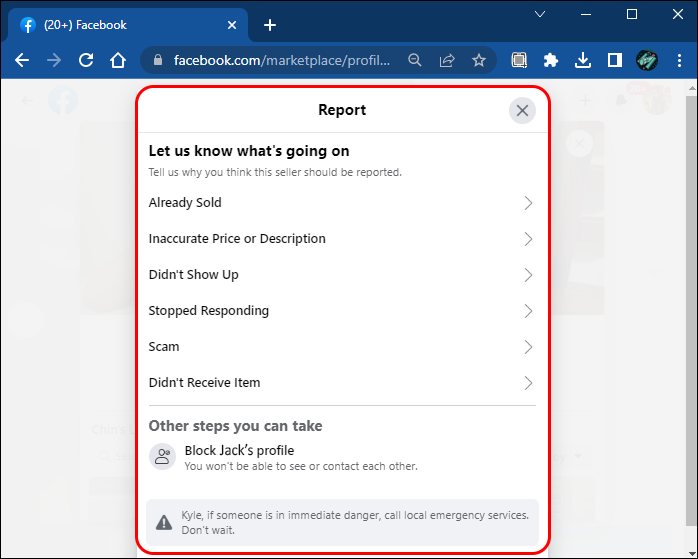
Task: Expand the Already Sold chevron
Action: click(x=528, y=203)
